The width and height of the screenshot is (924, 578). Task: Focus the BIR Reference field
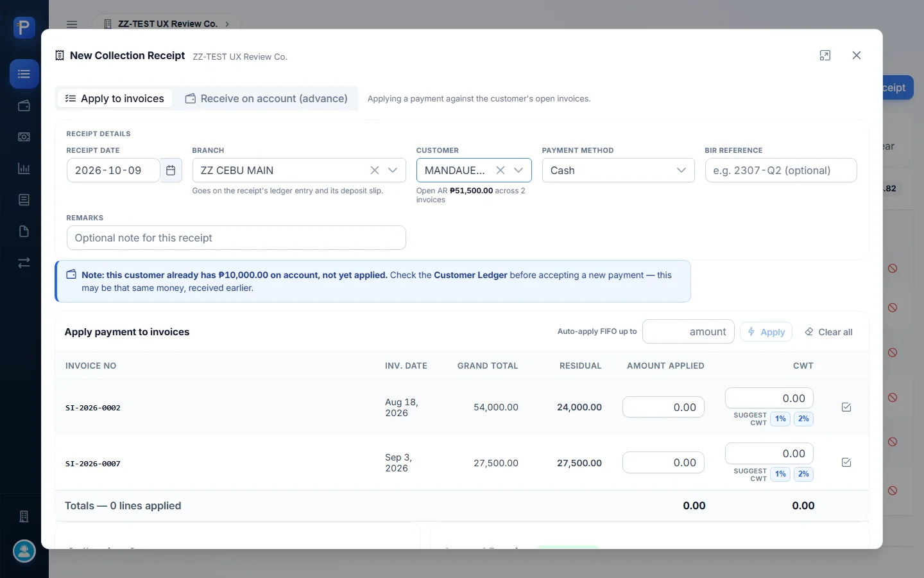[780, 170]
